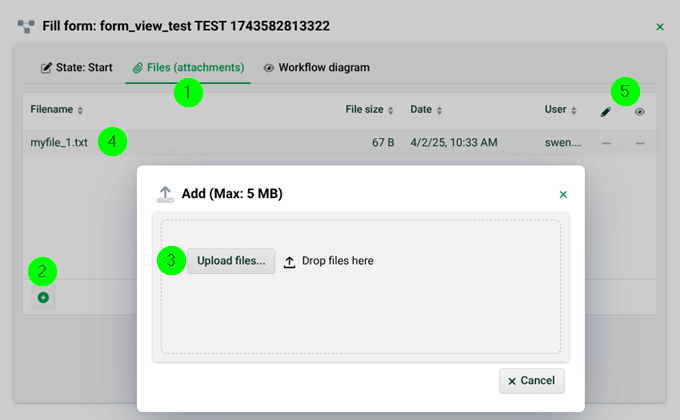Sort the table by Filename

click(56, 109)
